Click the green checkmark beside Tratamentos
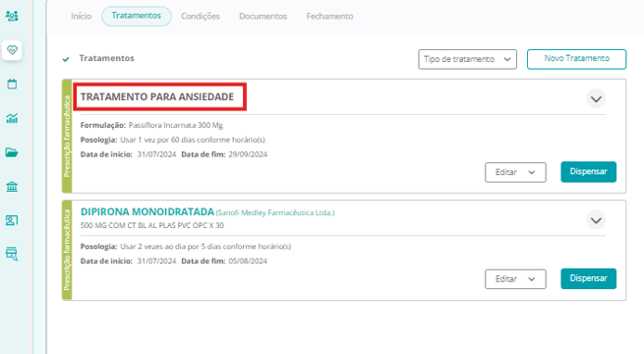644x354 pixels. click(66, 59)
